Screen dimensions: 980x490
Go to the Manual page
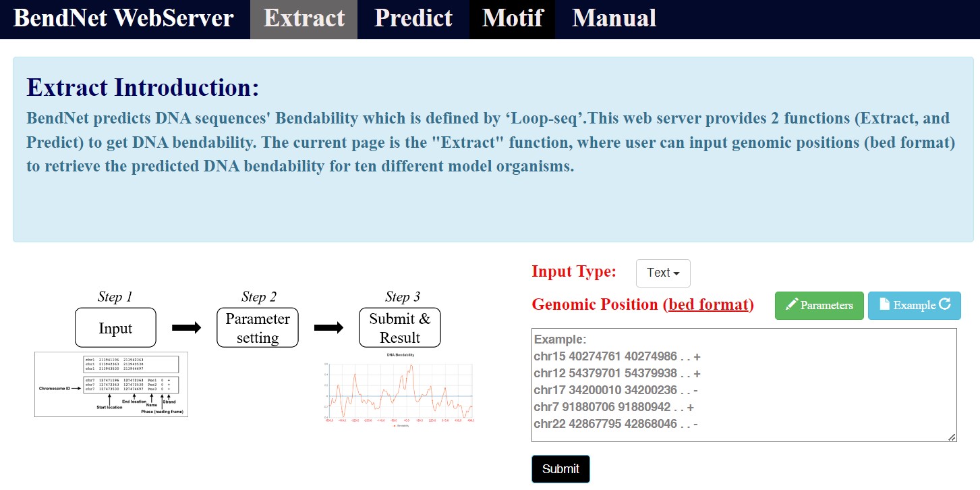click(614, 19)
